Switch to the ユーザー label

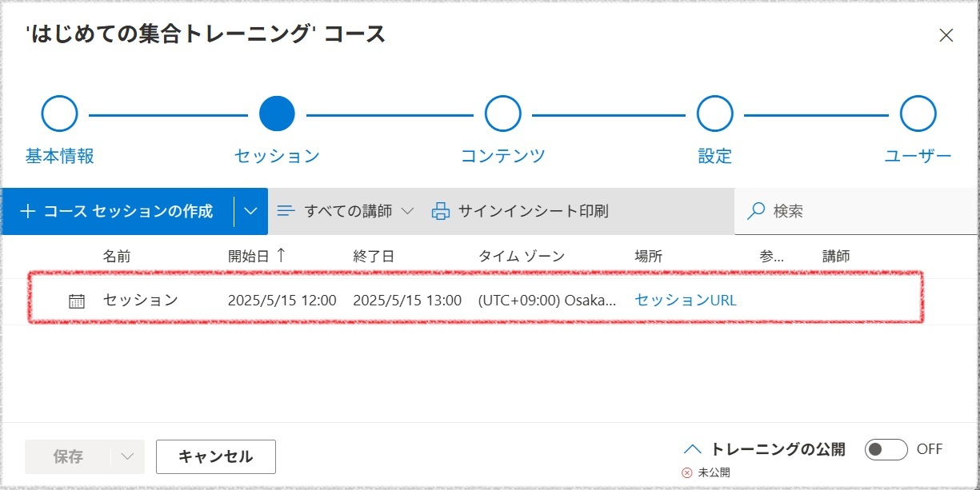coord(918,156)
